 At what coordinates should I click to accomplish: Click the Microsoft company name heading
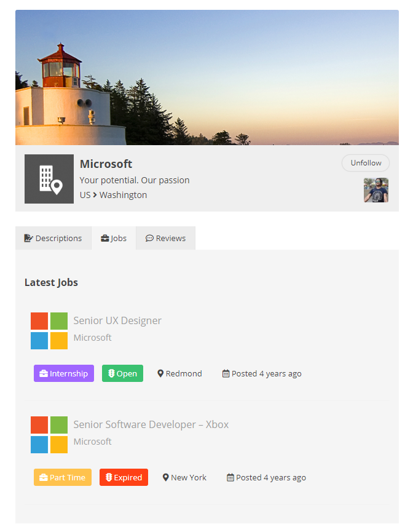click(x=106, y=164)
